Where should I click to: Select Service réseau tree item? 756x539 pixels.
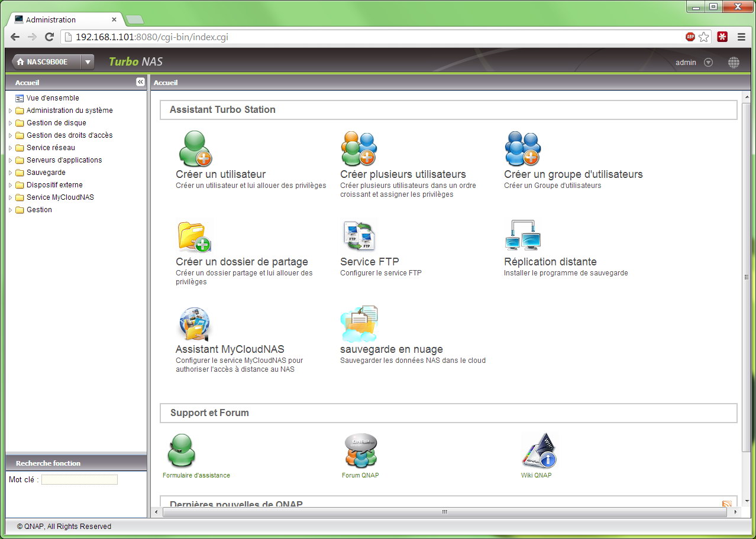pos(51,148)
